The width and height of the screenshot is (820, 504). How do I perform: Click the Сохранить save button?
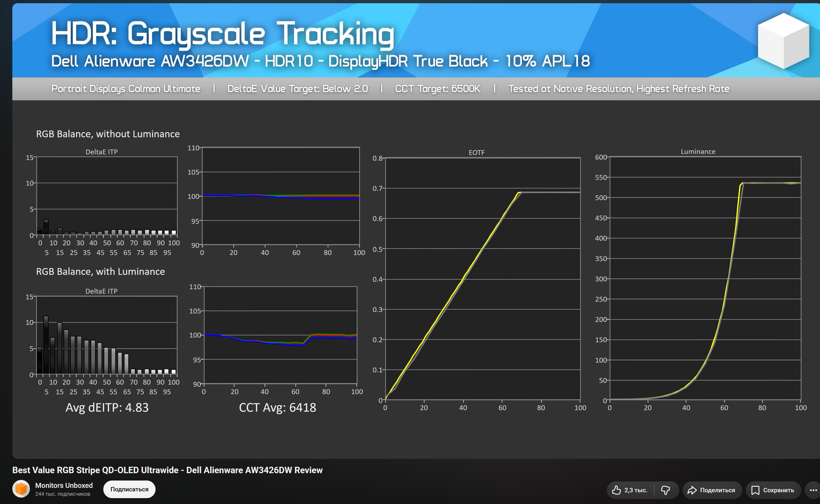pyautogui.click(x=773, y=490)
